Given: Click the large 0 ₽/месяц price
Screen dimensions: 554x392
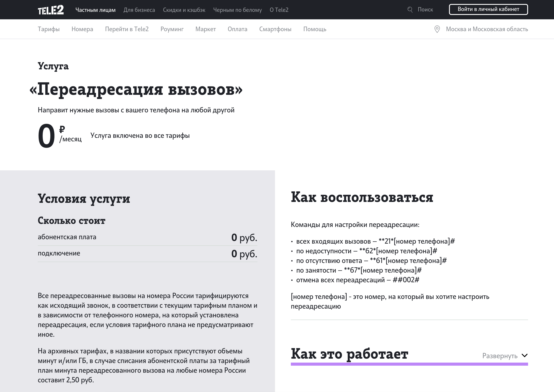Looking at the screenshot, I should [60, 135].
